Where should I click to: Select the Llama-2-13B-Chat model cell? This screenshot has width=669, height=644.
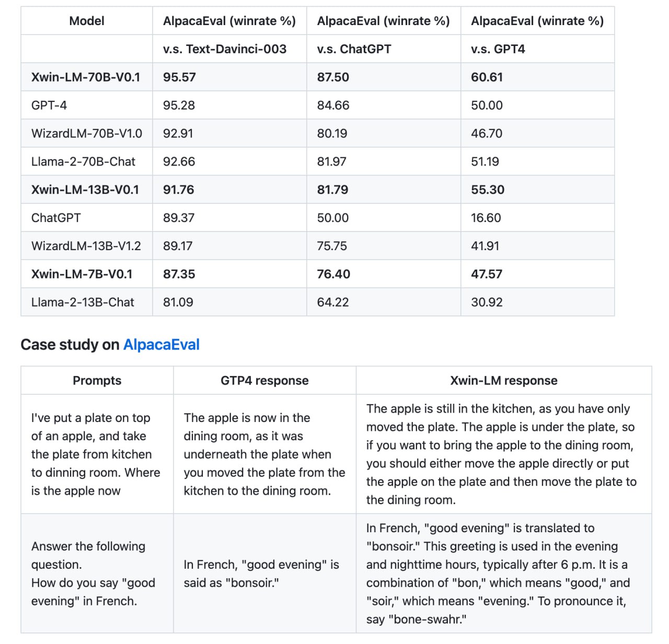(83, 302)
